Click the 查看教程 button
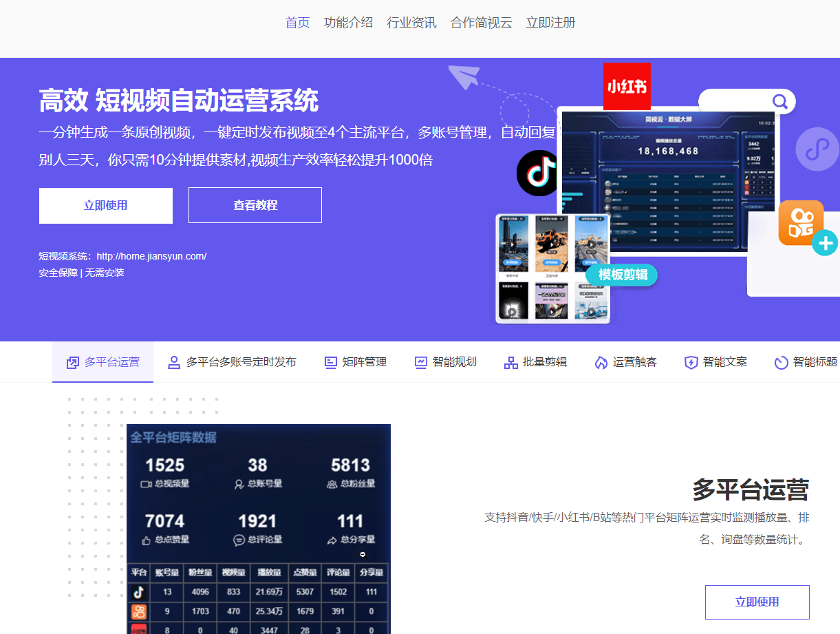 tap(255, 205)
